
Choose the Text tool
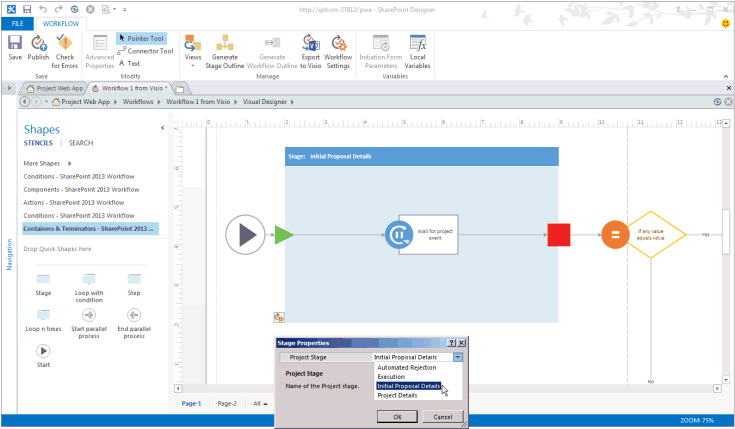pos(129,63)
